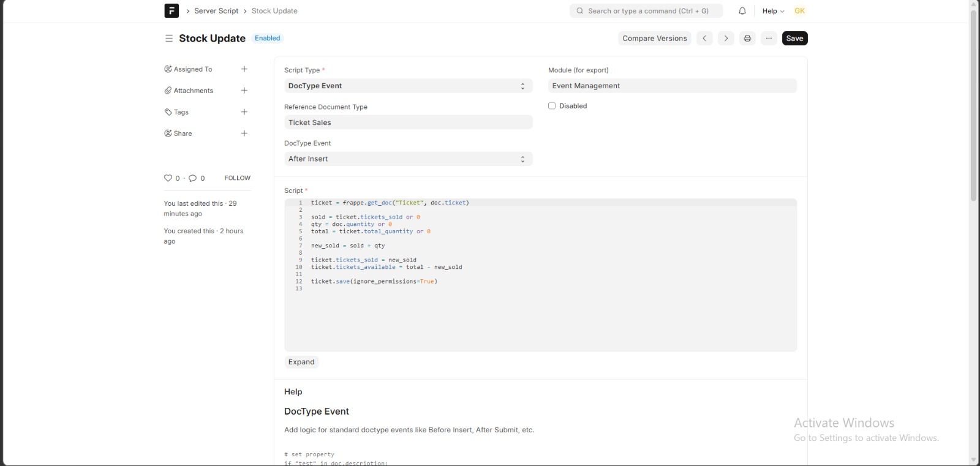The image size is (980, 466).
Task: Add an assignee with plus icon
Action: coord(244,69)
